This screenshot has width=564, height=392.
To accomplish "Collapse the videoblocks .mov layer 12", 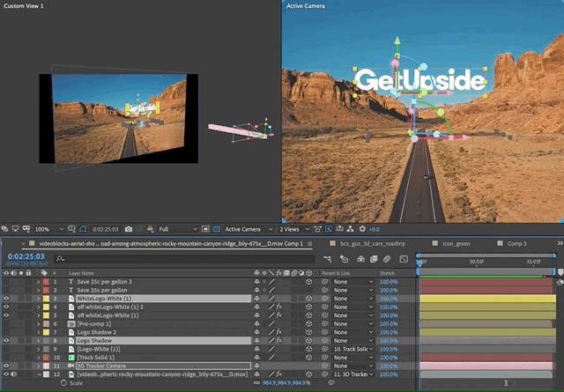I will 39,374.
